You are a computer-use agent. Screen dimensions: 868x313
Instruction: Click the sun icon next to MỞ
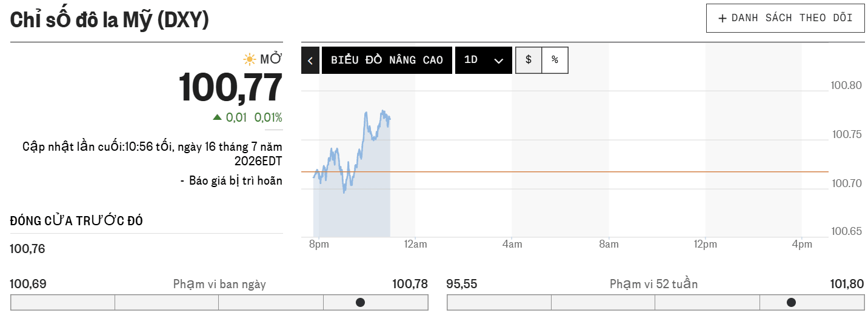(x=249, y=59)
